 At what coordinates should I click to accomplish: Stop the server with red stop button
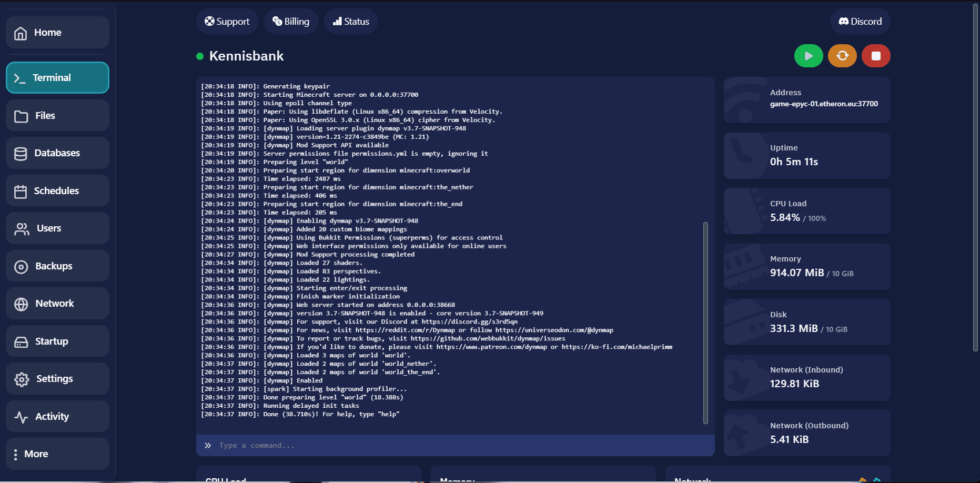875,56
